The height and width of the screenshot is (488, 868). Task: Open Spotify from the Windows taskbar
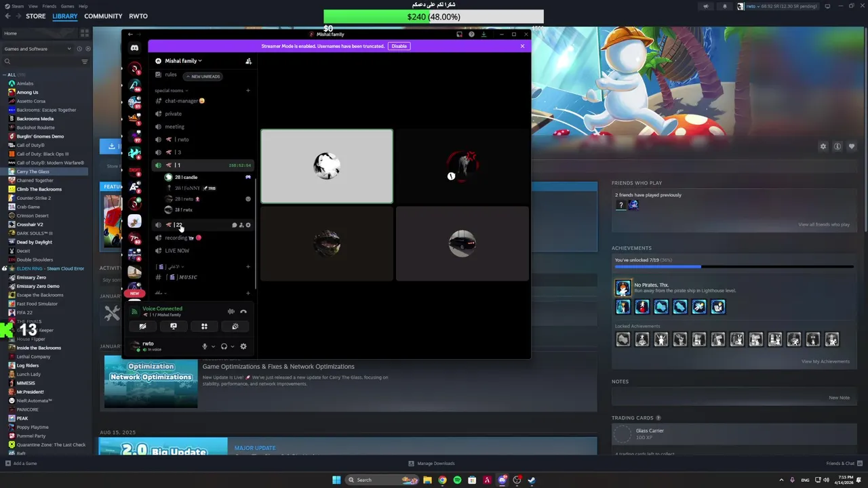click(x=457, y=480)
